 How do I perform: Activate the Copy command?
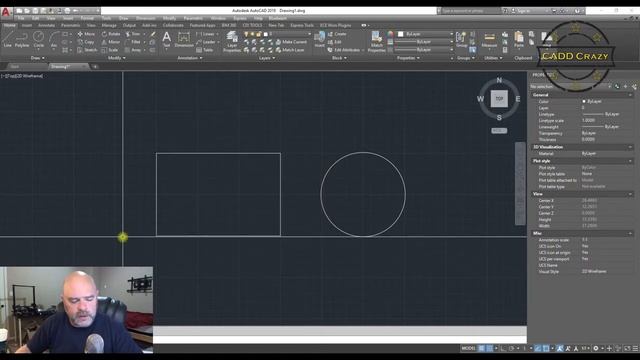tap(86, 42)
